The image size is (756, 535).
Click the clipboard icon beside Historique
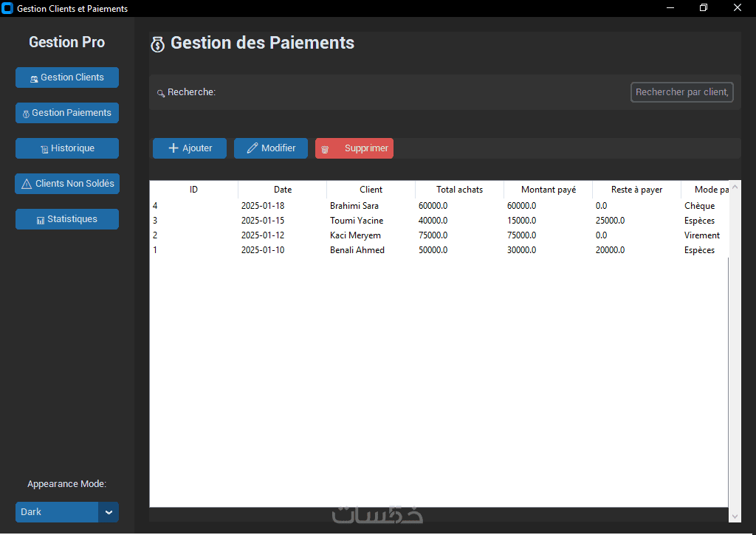[x=44, y=150]
